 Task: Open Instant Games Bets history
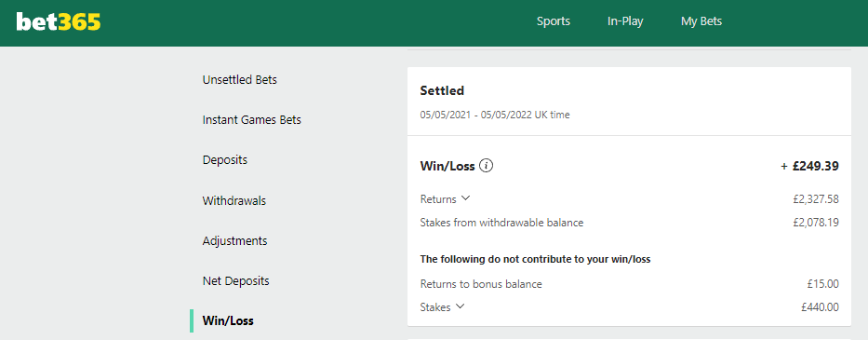pos(252,120)
